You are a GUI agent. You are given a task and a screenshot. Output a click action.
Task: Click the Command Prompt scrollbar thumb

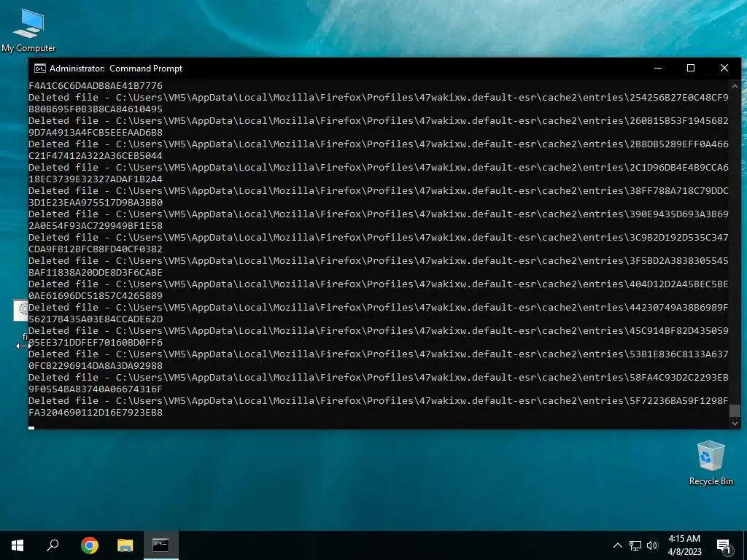(735, 411)
